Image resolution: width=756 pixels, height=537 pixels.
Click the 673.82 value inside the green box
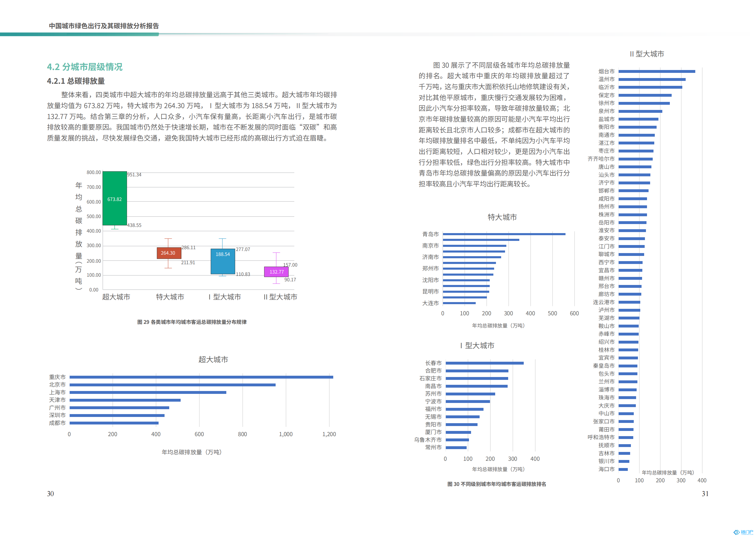(x=114, y=199)
